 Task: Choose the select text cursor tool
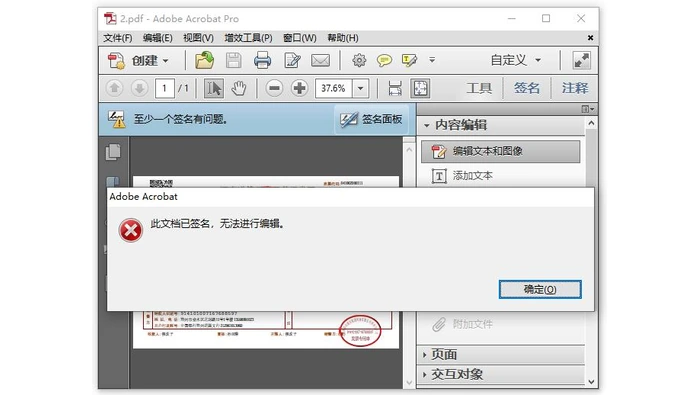213,88
